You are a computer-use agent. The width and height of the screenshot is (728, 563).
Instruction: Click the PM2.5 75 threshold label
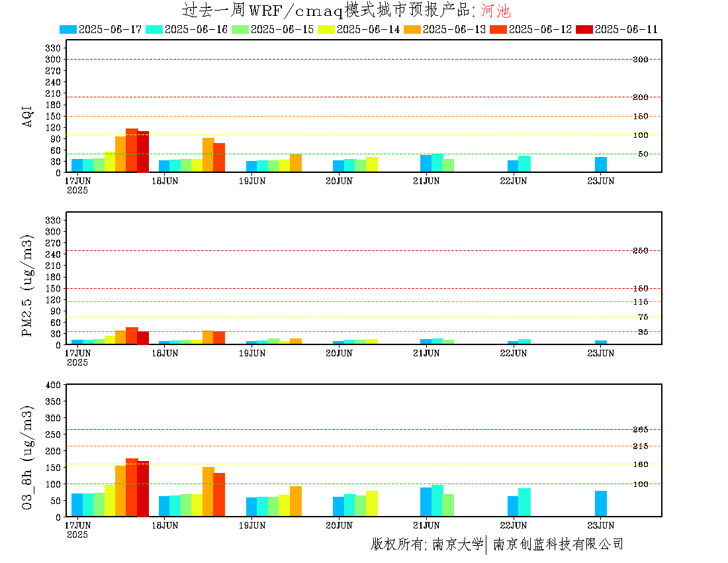click(643, 317)
